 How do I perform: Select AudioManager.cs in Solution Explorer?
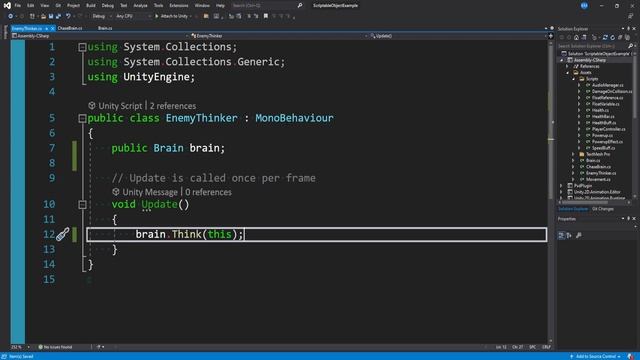pyautogui.click(x=607, y=85)
